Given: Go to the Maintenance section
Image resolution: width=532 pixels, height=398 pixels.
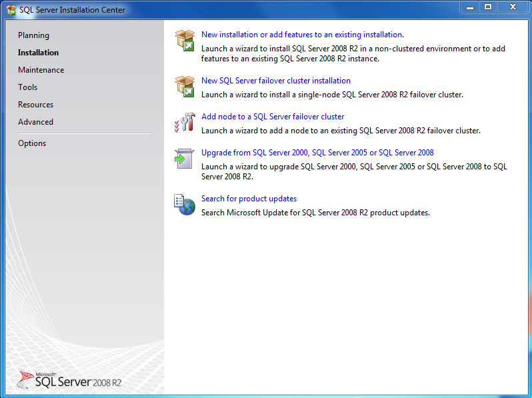Looking at the screenshot, I should (x=41, y=70).
